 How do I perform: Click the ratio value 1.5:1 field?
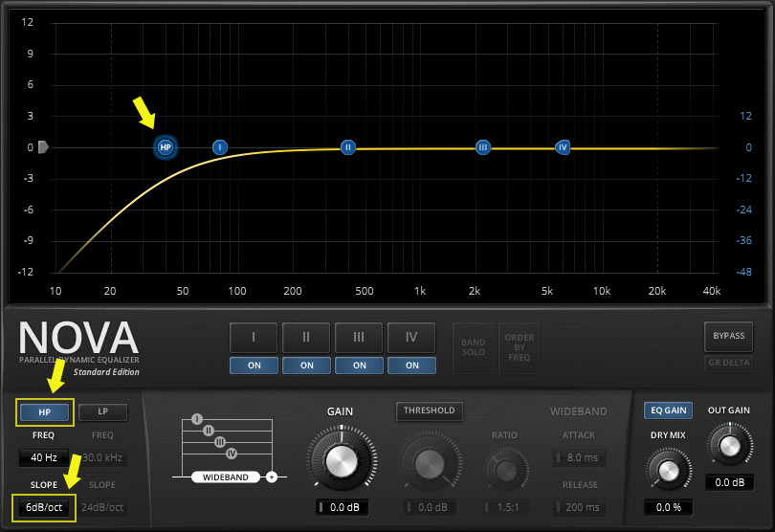click(505, 507)
